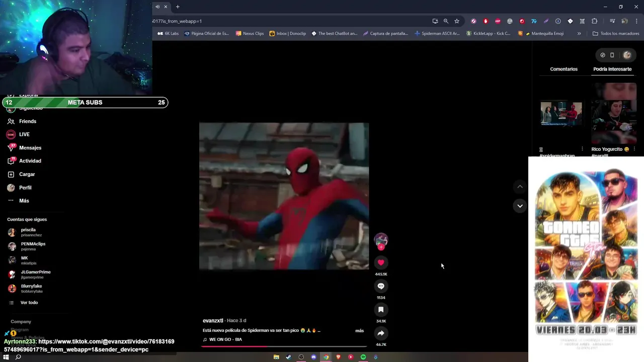Open Spotify from taskbar
The image size is (644, 362).
pyautogui.click(x=363, y=357)
